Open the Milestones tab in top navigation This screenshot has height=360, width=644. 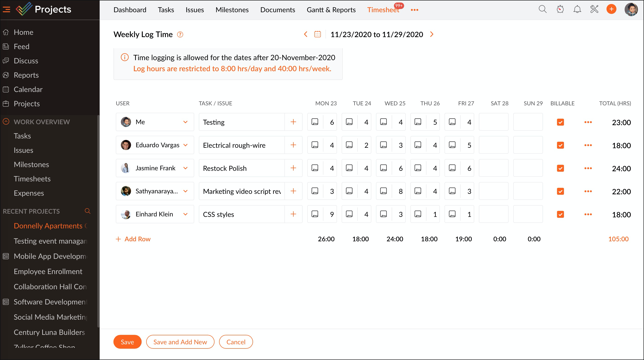click(232, 10)
